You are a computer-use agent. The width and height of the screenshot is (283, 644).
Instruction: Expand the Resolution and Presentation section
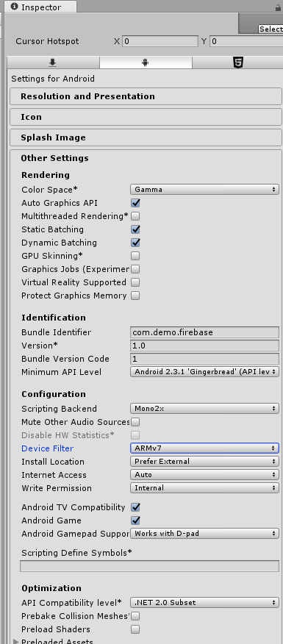pos(146,96)
